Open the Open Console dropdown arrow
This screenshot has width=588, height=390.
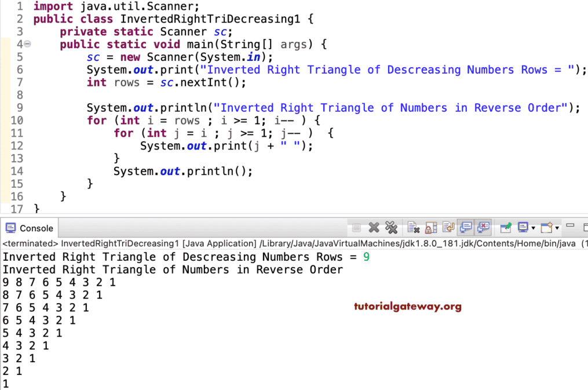click(557, 227)
